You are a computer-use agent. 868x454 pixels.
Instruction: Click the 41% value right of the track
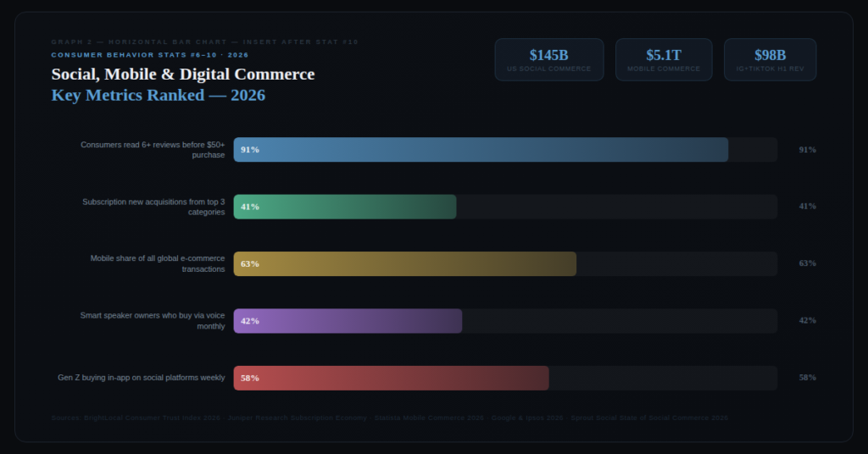pos(807,207)
